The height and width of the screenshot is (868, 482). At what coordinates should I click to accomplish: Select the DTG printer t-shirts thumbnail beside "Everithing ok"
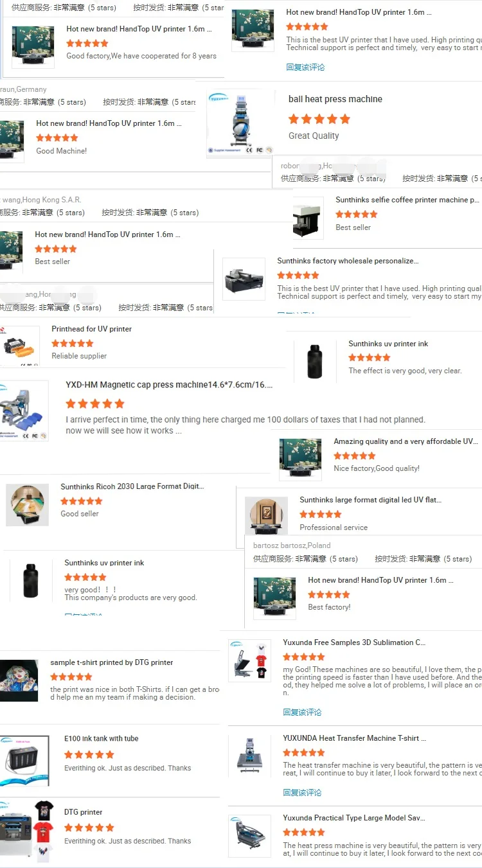[x=26, y=831]
